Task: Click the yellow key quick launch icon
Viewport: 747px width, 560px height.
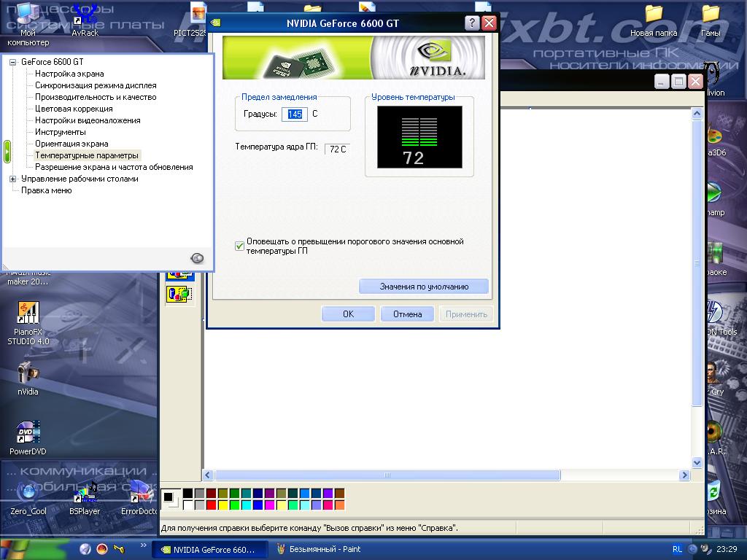Action: pos(119,549)
